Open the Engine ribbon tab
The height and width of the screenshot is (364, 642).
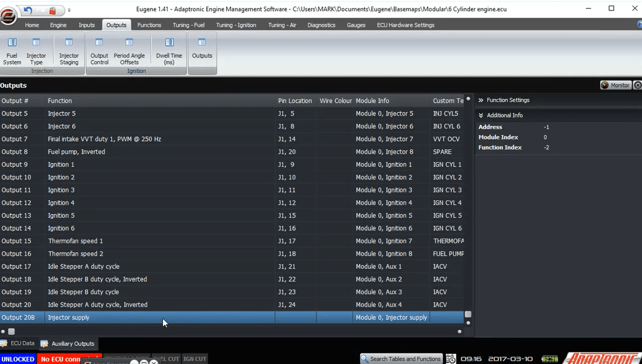pyautogui.click(x=58, y=25)
